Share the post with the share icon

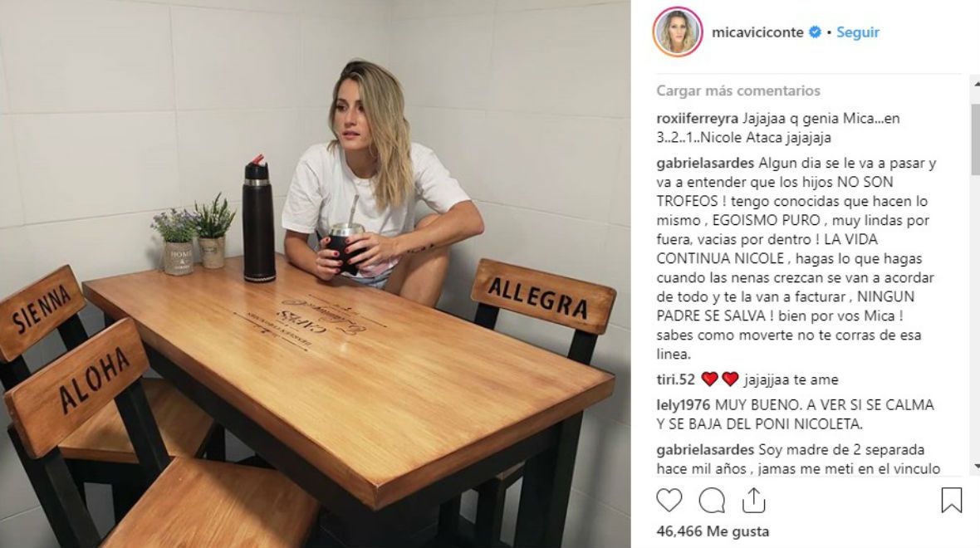(754, 501)
